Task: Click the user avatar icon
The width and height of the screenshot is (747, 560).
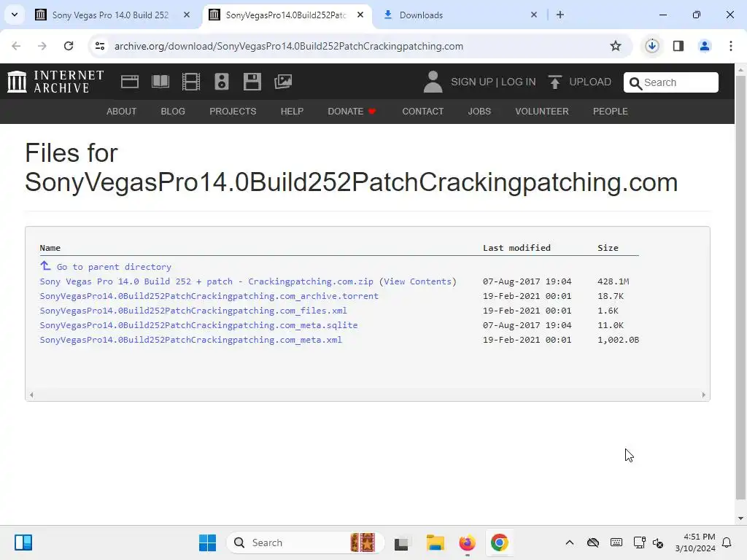Action: click(x=433, y=82)
